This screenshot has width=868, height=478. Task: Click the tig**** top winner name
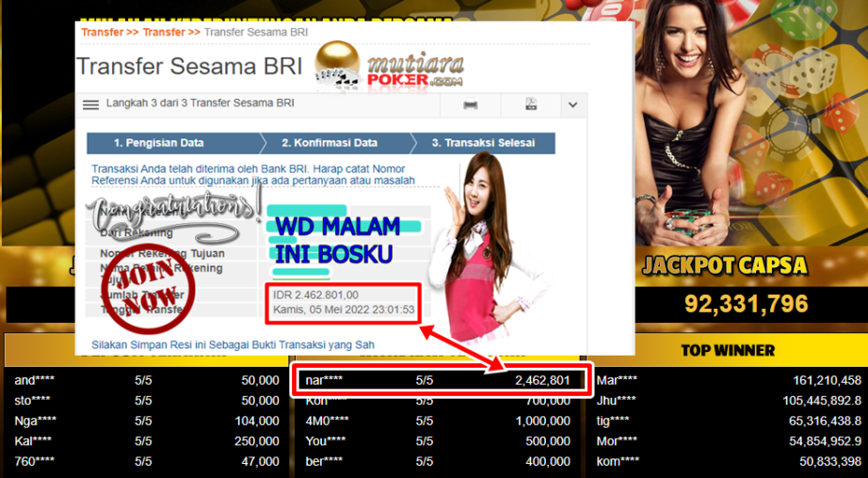pyautogui.click(x=614, y=421)
